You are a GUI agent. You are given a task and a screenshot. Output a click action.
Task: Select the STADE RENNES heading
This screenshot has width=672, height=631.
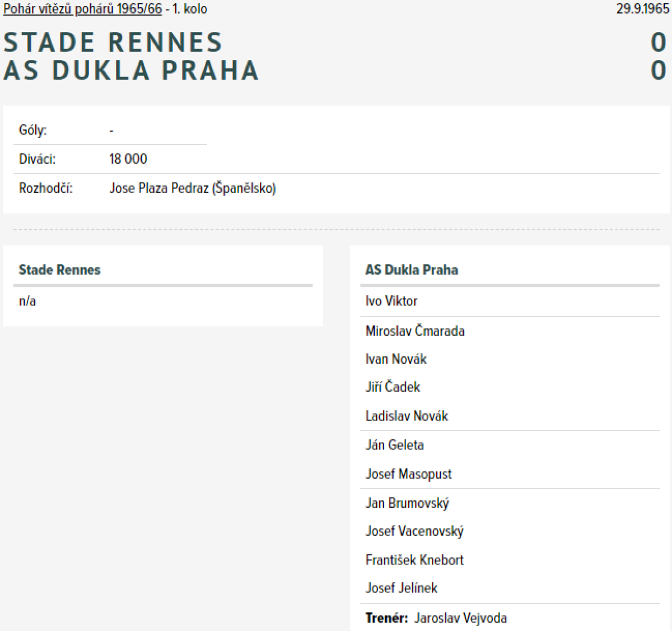(113, 43)
